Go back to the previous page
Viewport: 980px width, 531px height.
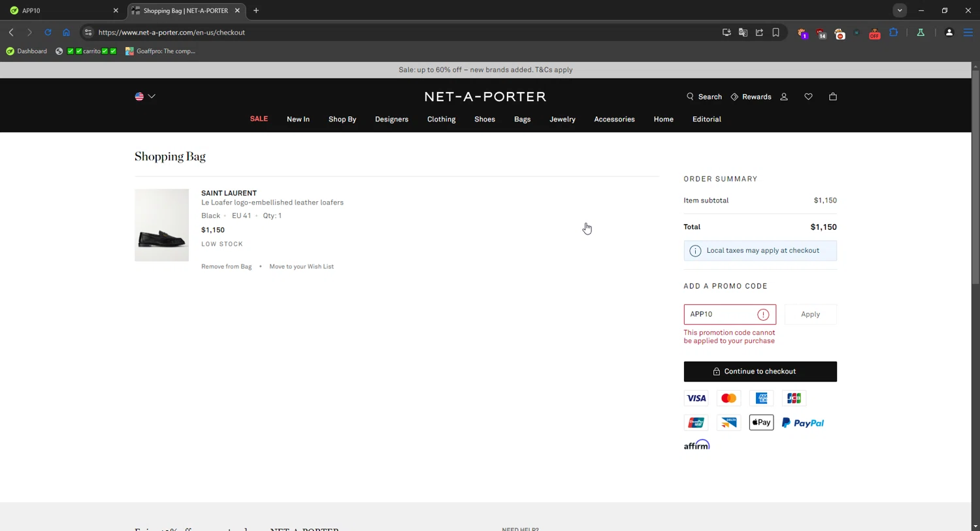click(x=11, y=32)
